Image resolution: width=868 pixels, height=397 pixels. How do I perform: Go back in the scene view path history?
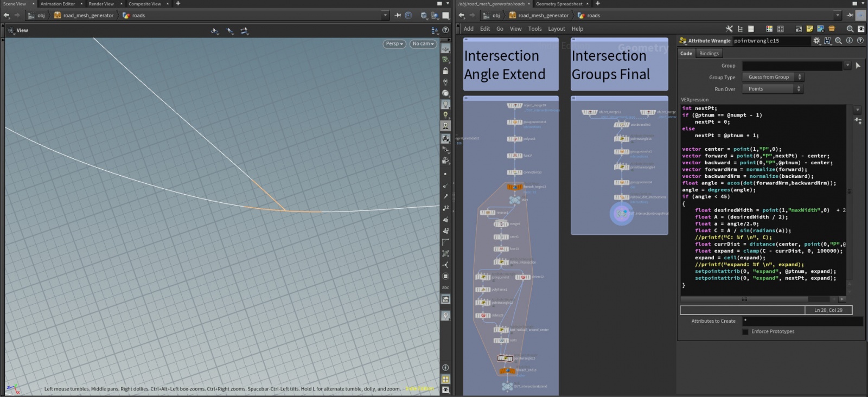coord(7,15)
